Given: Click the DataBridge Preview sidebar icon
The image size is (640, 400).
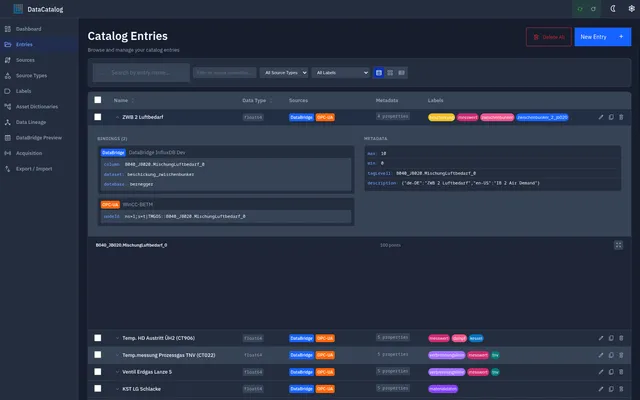Looking at the screenshot, I should pyautogui.click(x=7, y=138).
